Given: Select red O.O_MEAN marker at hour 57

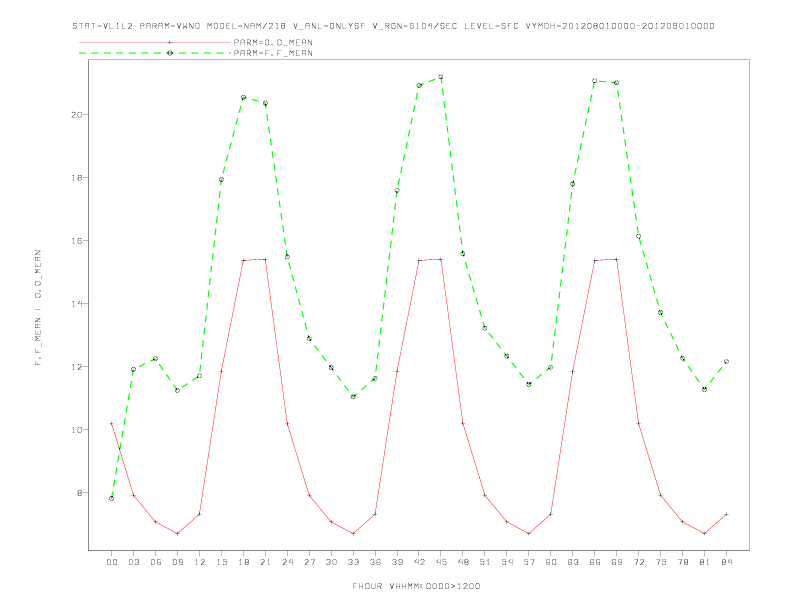Looking at the screenshot, I should point(529,533).
